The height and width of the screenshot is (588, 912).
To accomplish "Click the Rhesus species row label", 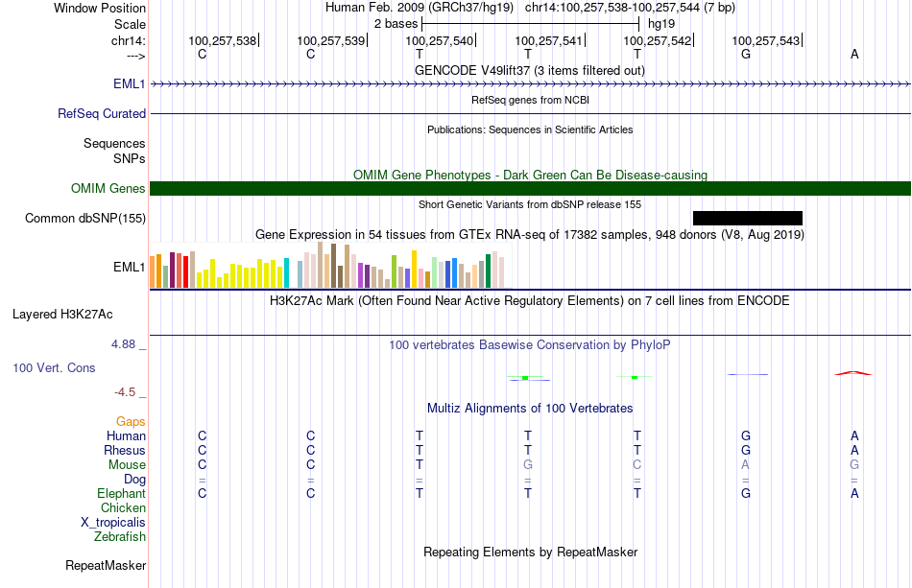I will coord(125,450).
